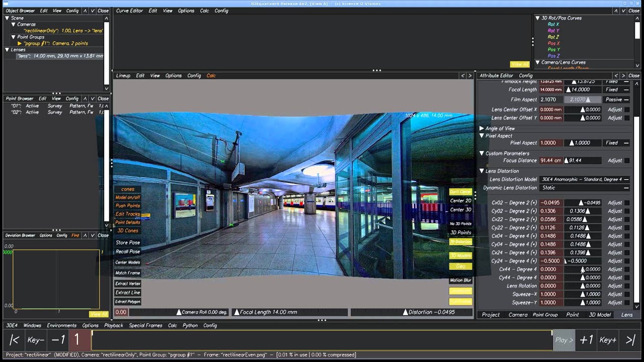Open the Python menu
The height and width of the screenshot is (362, 644).
pos(190,325)
